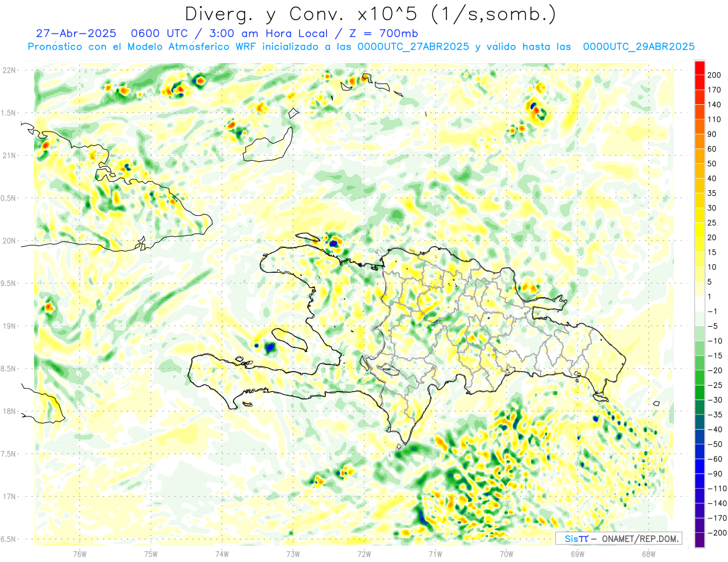Image resolution: width=728 pixels, height=562 pixels.
Task: Click the dark purple bottom colorbar segment
Action: 699,540
